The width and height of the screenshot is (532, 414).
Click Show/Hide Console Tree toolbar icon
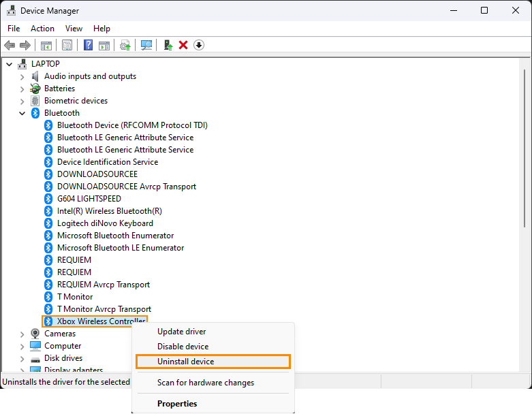[46, 45]
